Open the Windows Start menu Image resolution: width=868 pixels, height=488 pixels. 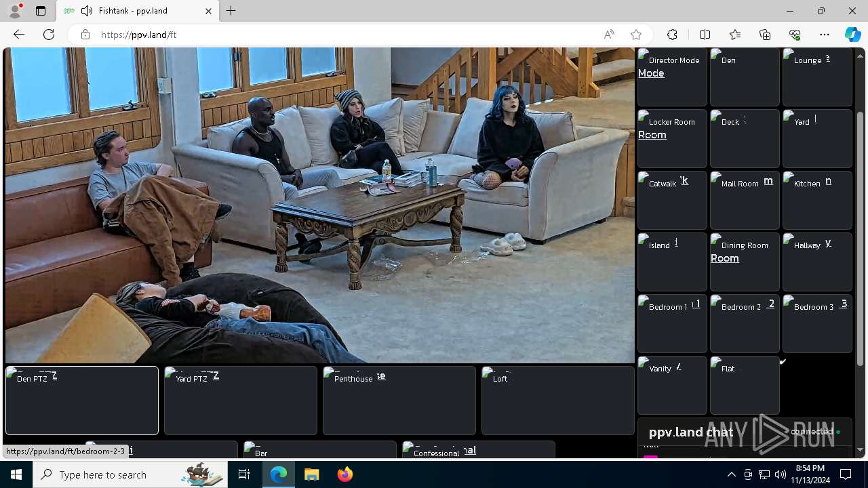(x=16, y=474)
